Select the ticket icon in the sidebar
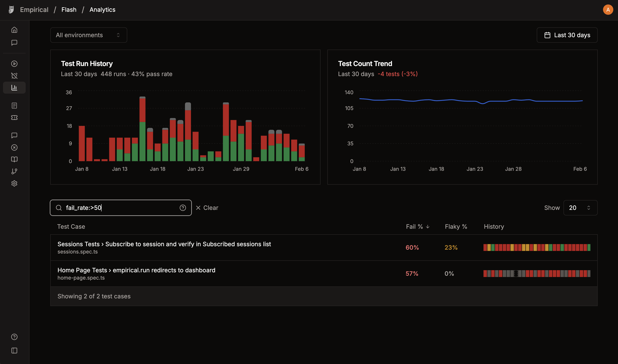Image resolution: width=618 pixels, height=364 pixels. [14, 118]
